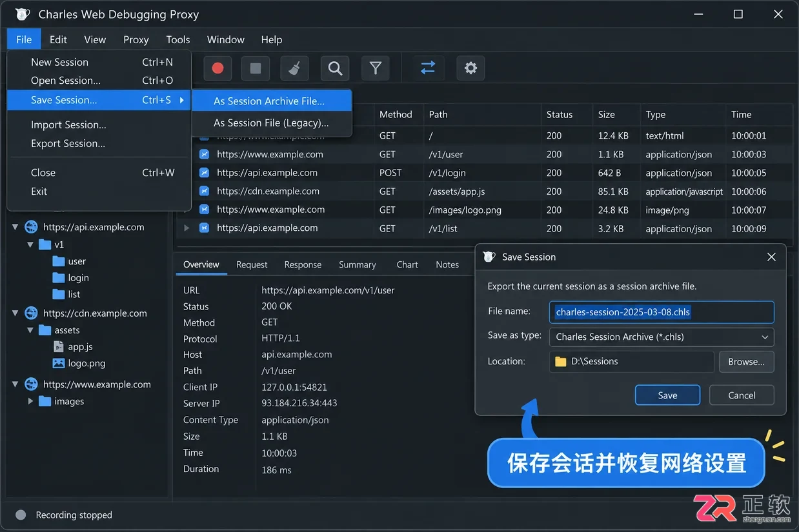
Task: Click Server IP value 93.184.216.34:443
Action: pos(299,403)
